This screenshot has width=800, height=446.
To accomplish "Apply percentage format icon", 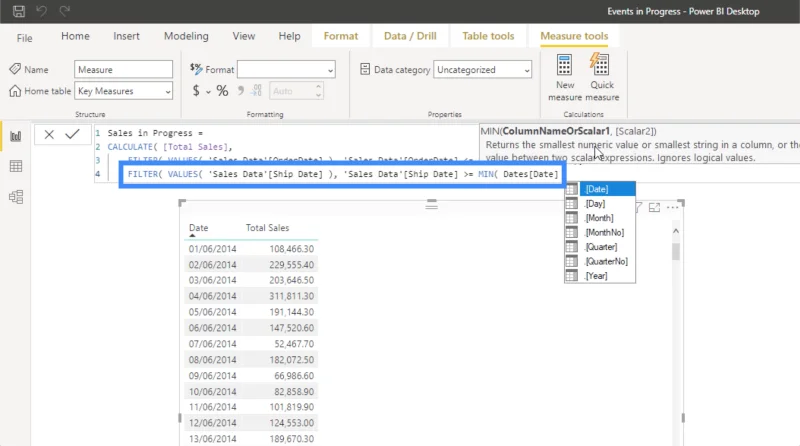I will (x=222, y=91).
